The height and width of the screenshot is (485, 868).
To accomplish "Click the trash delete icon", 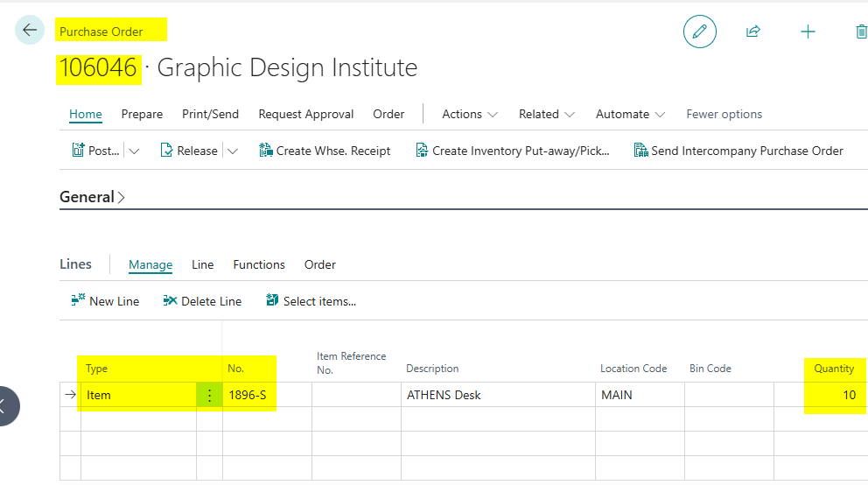I will click(860, 32).
